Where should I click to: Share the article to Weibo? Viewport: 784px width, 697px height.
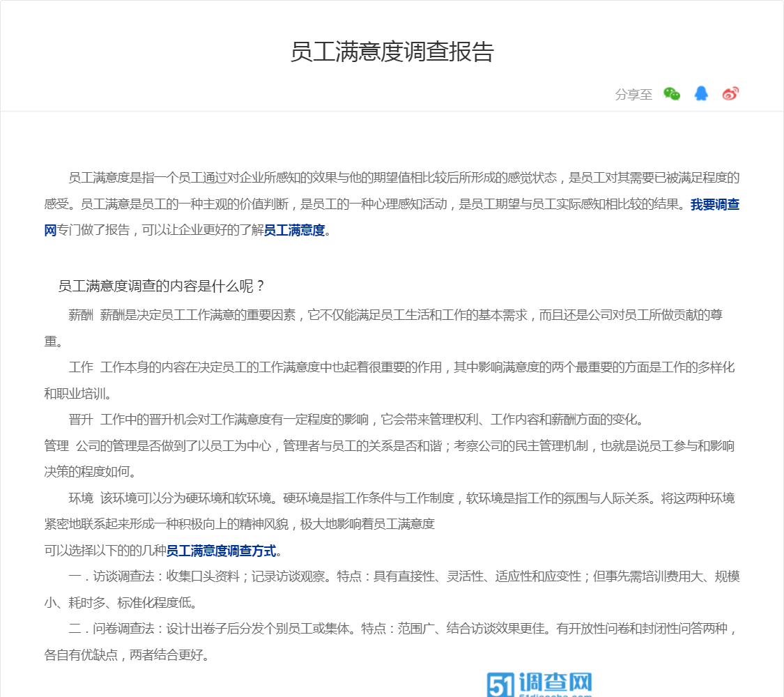730,94
